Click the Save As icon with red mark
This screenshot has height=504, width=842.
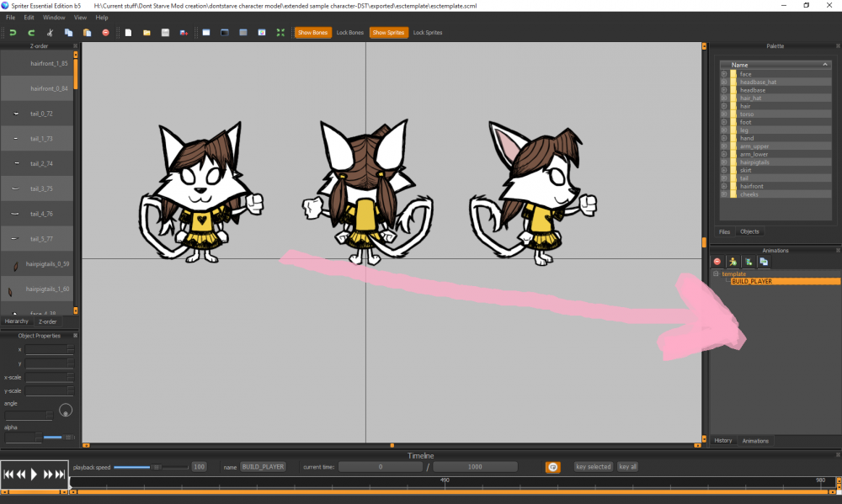(184, 33)
